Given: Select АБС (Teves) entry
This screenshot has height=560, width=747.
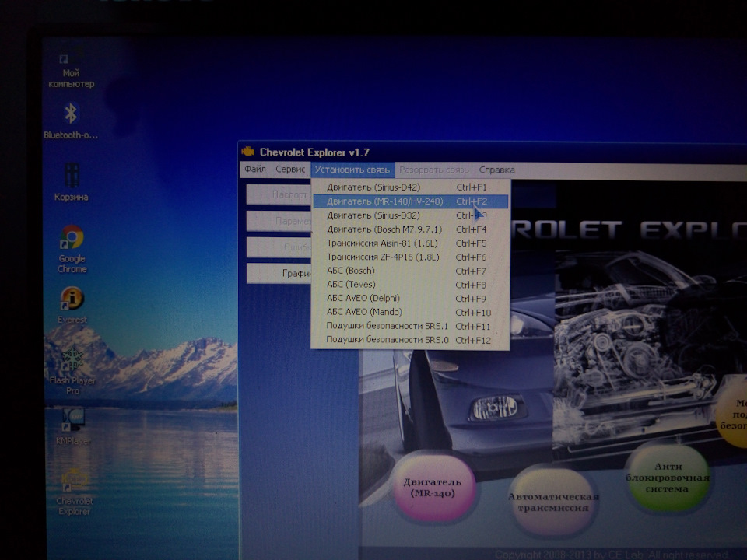Looking at the screenshot, I should (410, 285).
